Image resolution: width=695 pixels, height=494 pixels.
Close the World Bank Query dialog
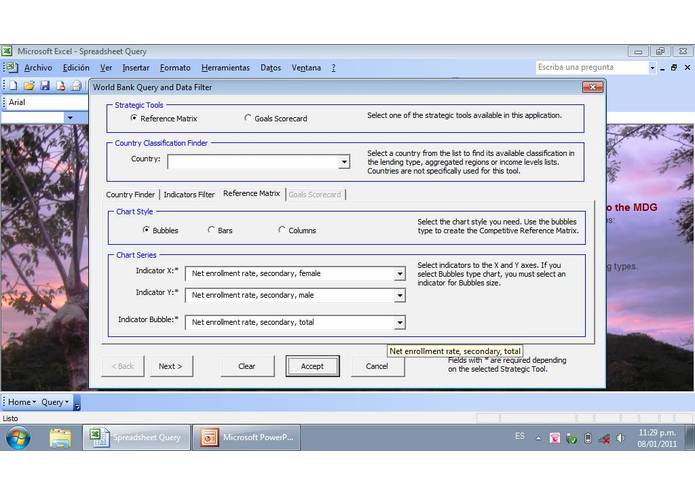click(x=593, y=87)
